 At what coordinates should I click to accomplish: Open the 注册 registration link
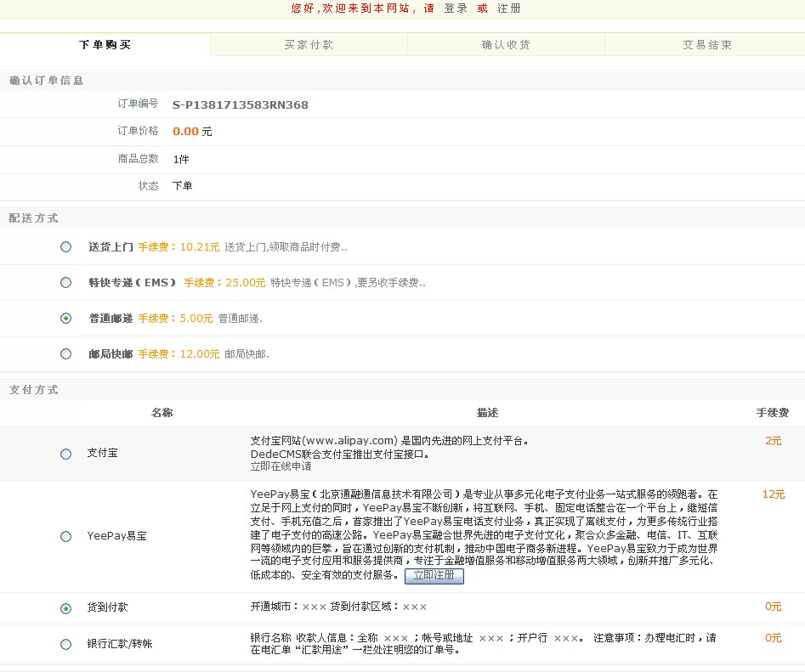click(x=509, y=8)
